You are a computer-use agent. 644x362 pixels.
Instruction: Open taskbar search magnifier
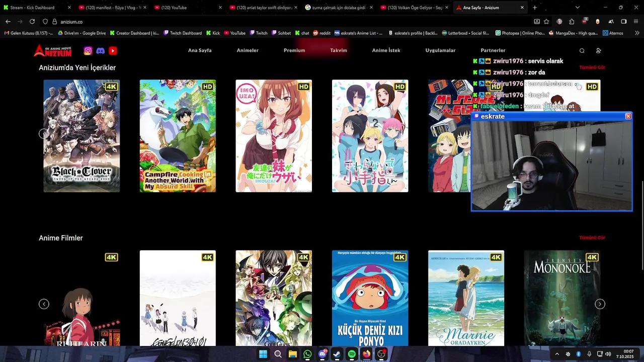coord(278,354)
